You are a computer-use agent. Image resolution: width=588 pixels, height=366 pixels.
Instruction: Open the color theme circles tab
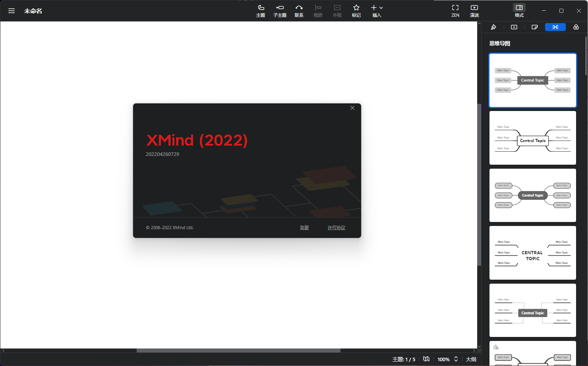(576, 27)
